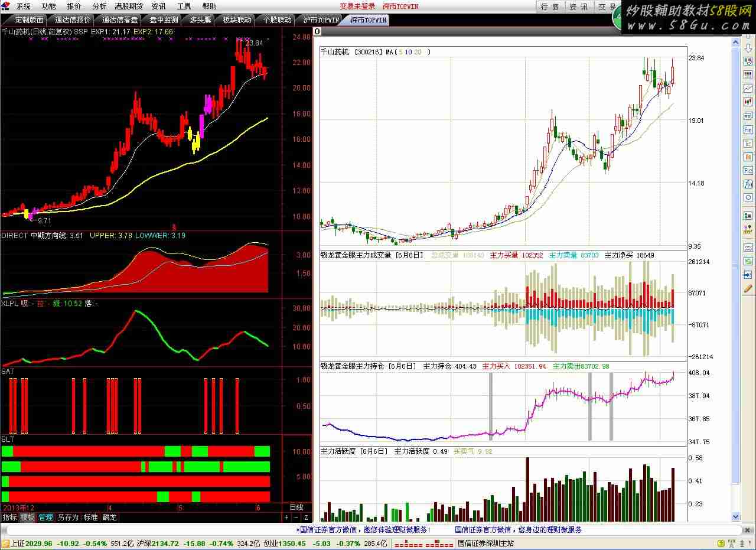
Task: Click the 行情 button in title bar
Action: click(x=550, y=6)
